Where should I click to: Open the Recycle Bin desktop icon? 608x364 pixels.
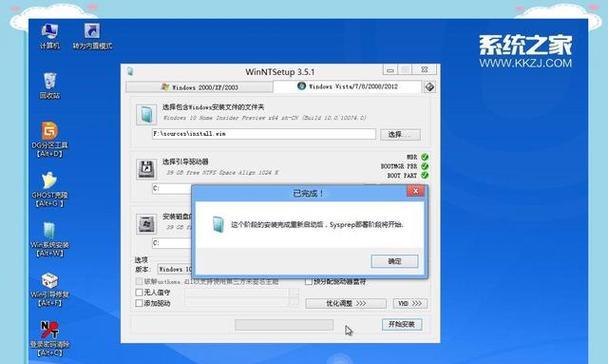[50, 85]
